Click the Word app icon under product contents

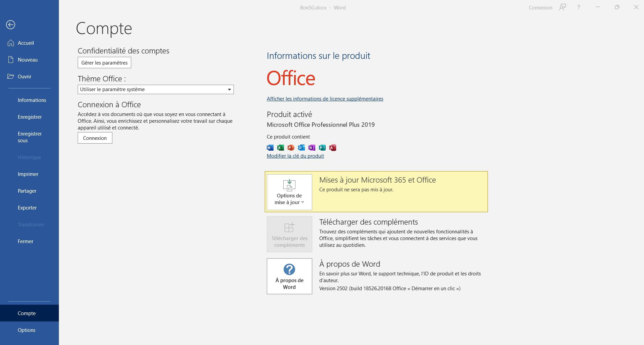pos(270,148)
